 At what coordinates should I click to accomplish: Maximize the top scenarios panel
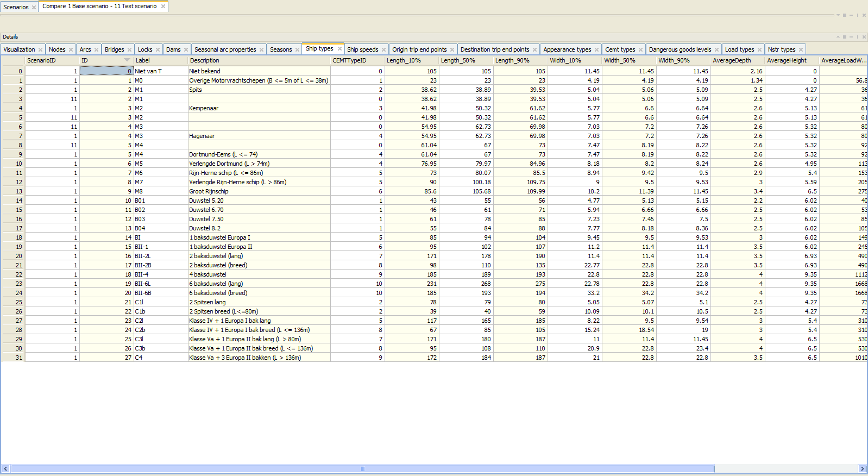coord(845,15)
